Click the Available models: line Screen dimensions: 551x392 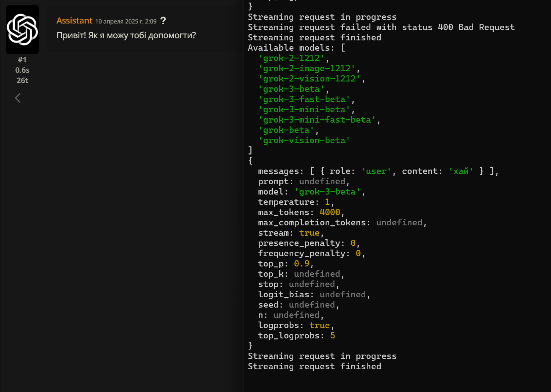coord(297,48)
